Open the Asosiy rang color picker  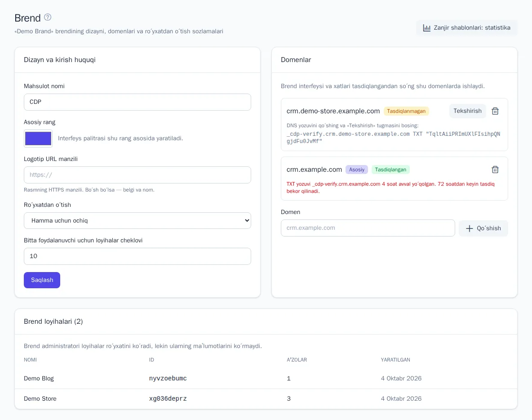coord(38,139)
